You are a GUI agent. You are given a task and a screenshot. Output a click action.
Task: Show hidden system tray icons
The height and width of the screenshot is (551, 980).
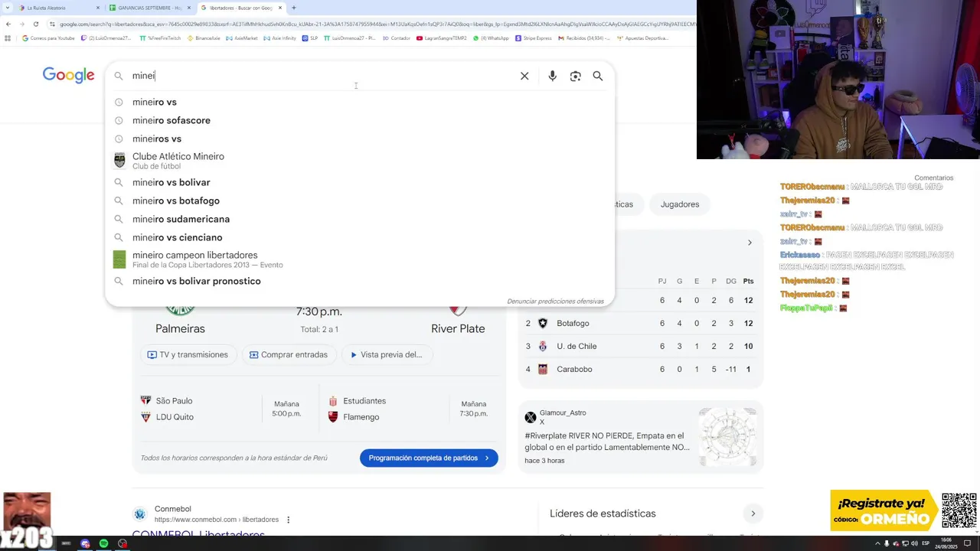point(877,543)
